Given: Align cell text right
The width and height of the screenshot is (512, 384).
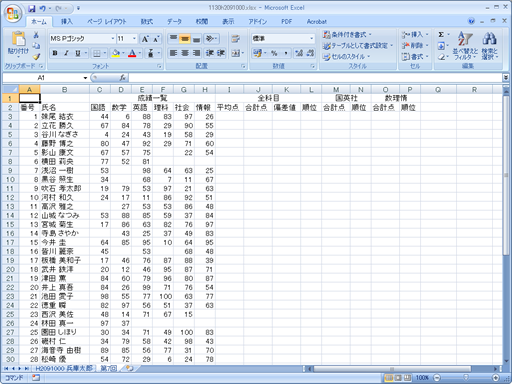Looking at the screenshot, I should point(196,53).
